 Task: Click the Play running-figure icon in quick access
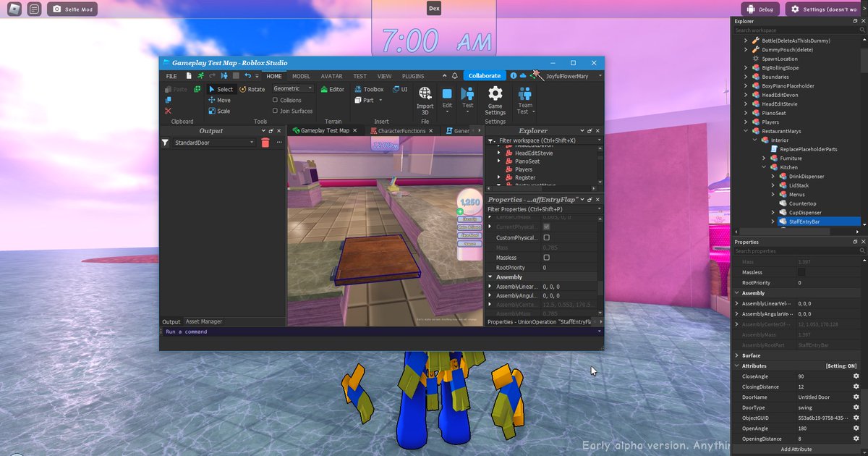coord(200,76)
